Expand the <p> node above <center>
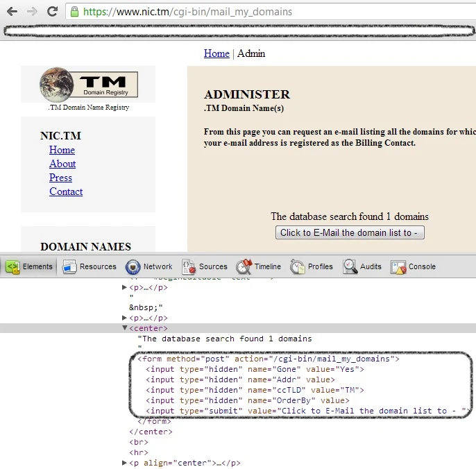This screenshot has width=476, height=469. [x=124, y=318]
